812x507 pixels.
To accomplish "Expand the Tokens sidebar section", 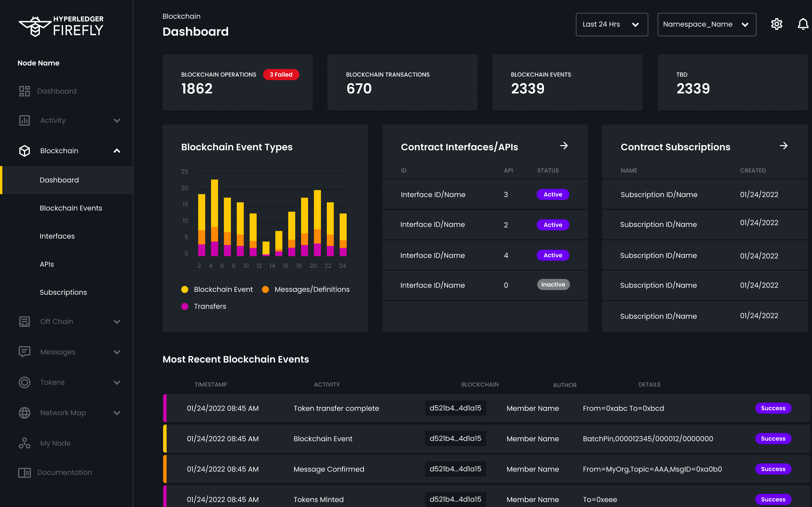I will click(117, 382).
